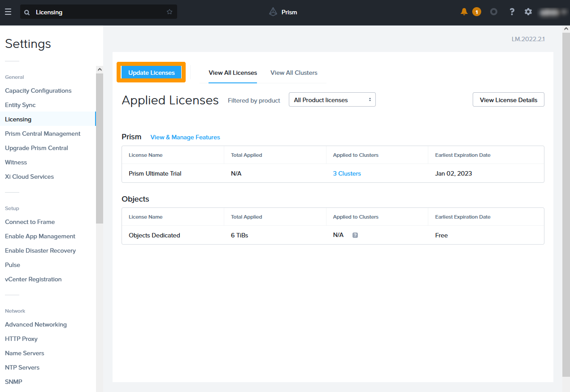
Task: Click the tooltip icon beside N/A for Objects
Action: point(355,235)
